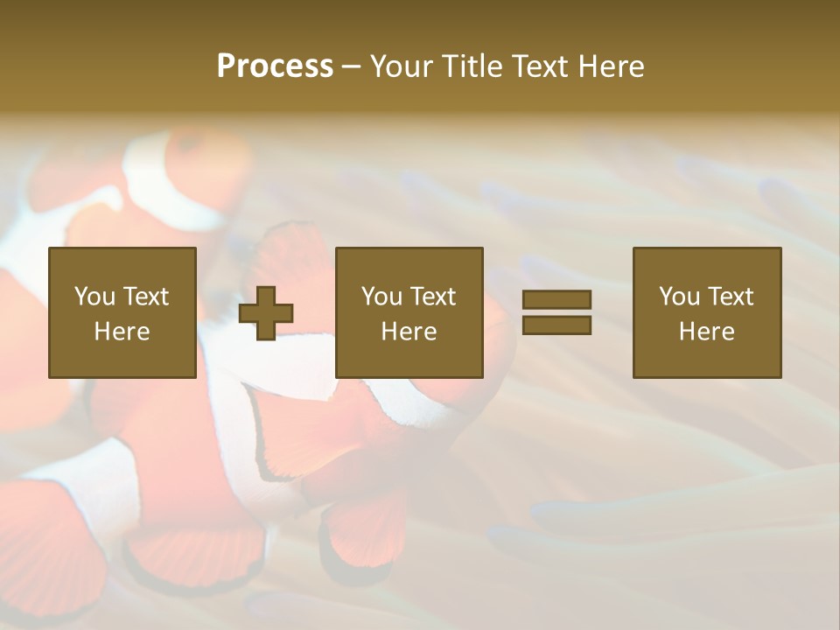Click the dash in the slide title
840x630 pixels.
click(352, 66)
